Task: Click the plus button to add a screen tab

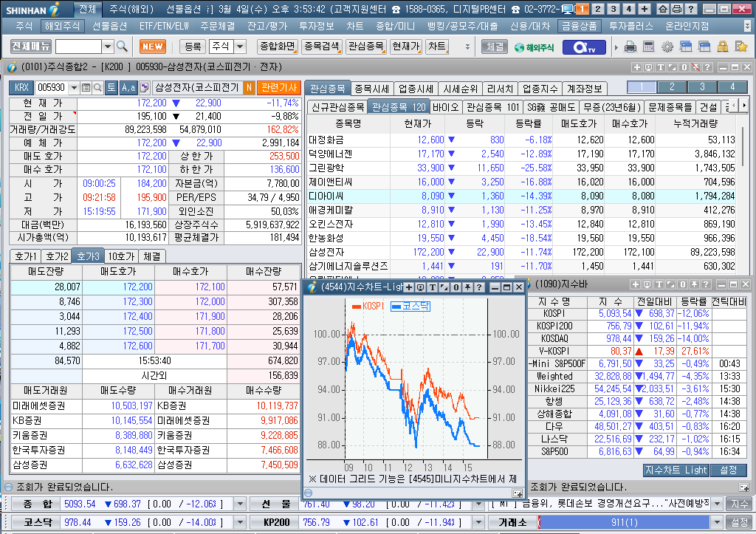Action: [644, 9]
